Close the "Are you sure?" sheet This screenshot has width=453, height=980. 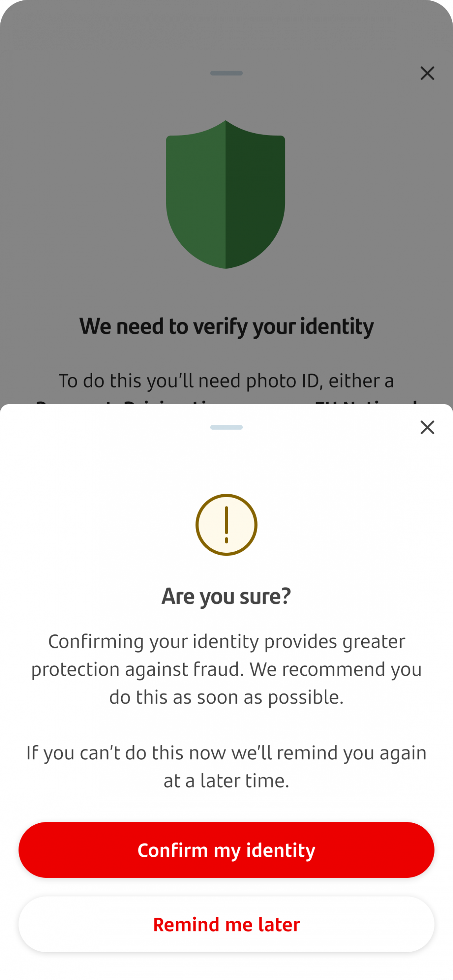click(x=427, y=427)
